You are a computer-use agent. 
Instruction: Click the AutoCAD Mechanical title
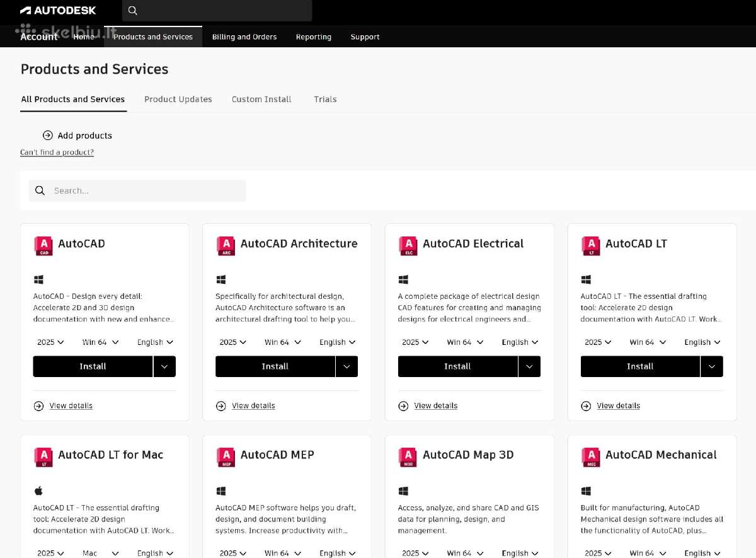pyautogui.click(x=661, y=455)
